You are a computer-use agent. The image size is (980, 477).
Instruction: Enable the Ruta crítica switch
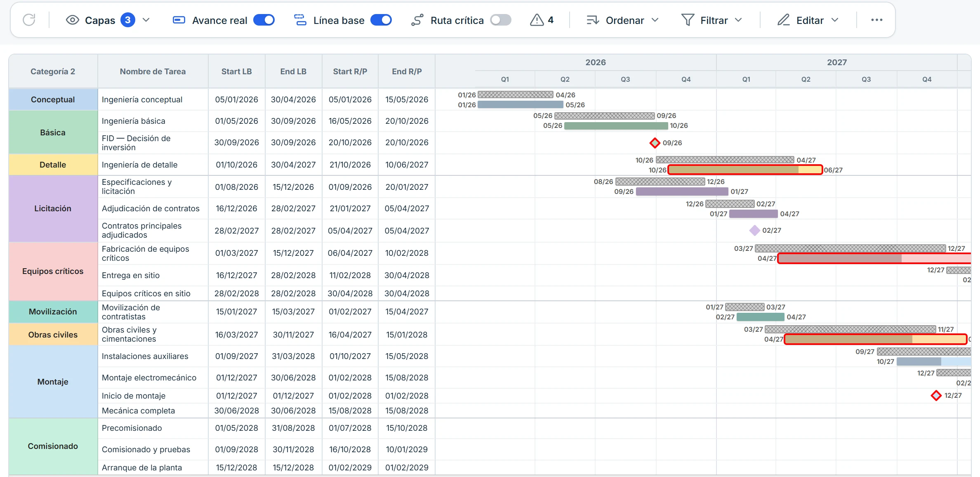point(501,20)
